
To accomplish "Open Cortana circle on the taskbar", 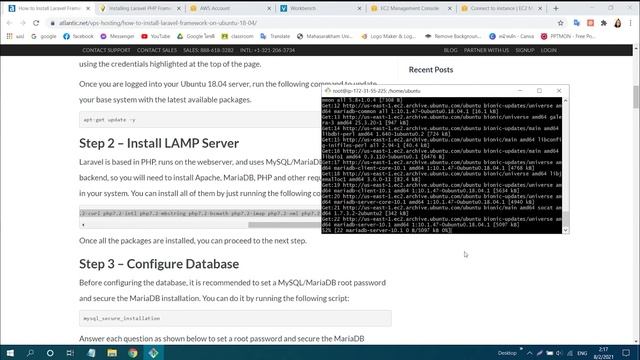I will (x=50, y=353).
